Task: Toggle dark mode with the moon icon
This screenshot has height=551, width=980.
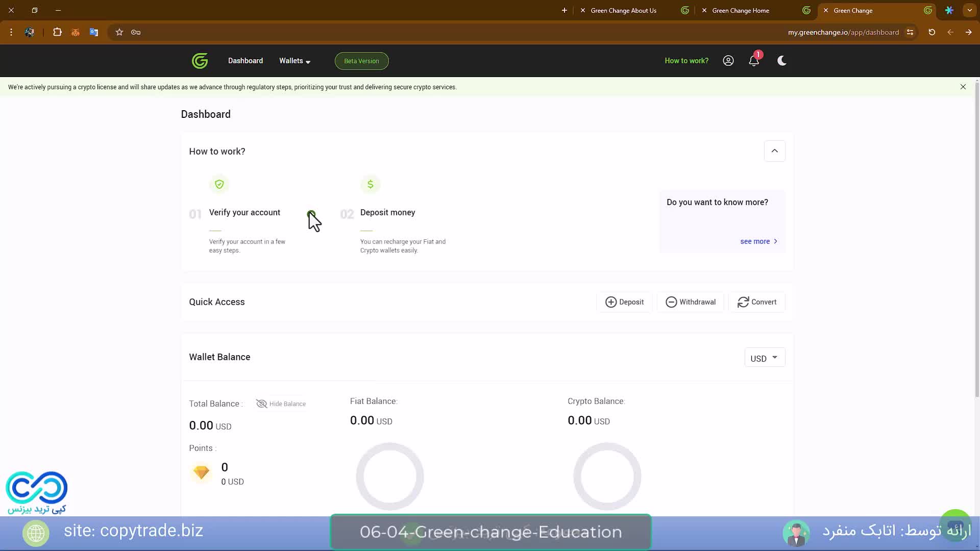Action: (781, 61)
